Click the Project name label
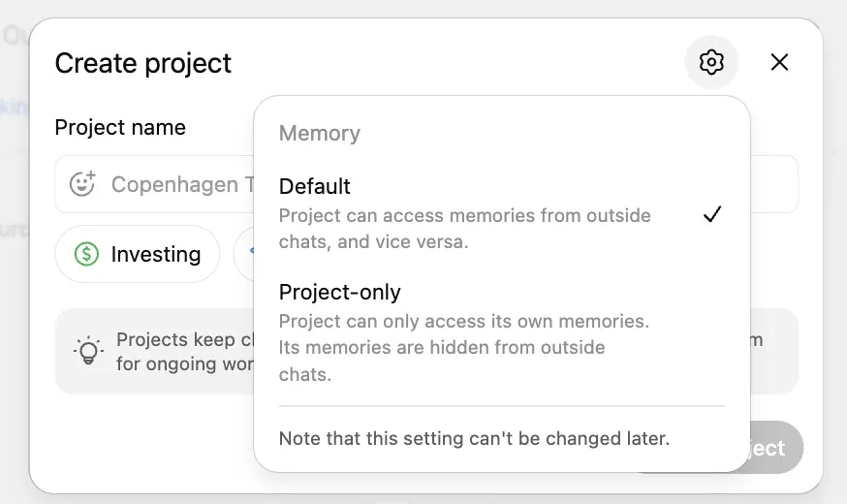 [x=120, y=128]
